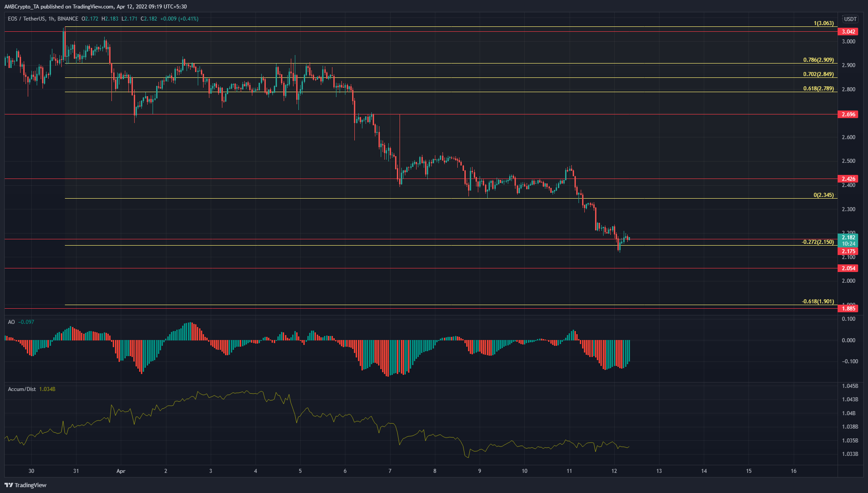Select the EOS / TetherUS ticker symbol
The image size is (868, 493).
(x=27, y=19)
